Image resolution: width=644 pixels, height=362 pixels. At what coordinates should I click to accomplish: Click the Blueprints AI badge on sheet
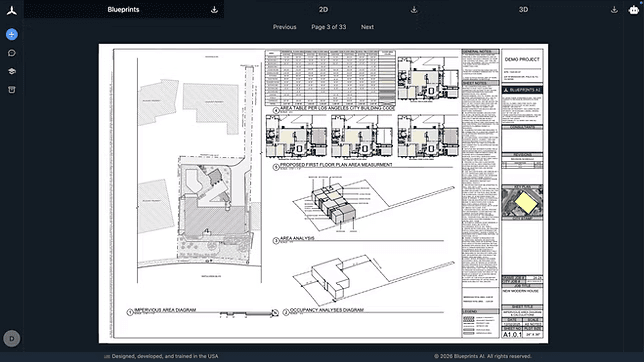tap(522, 90)
